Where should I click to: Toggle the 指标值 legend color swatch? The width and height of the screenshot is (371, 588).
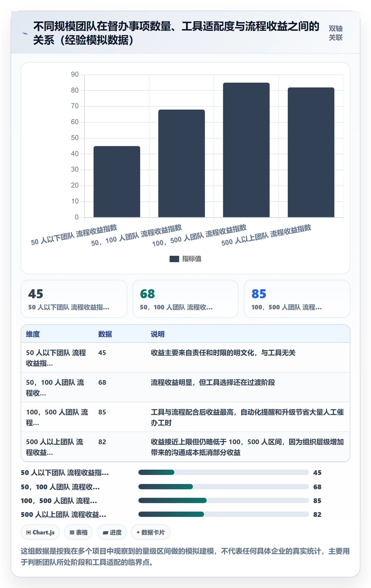pyautogui.click(x=174, y=259)
